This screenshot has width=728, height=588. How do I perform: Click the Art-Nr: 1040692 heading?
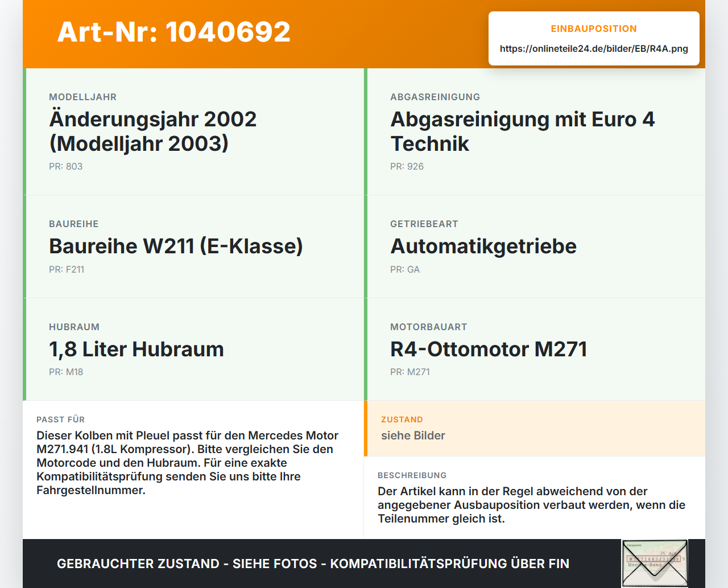point(174,32)
